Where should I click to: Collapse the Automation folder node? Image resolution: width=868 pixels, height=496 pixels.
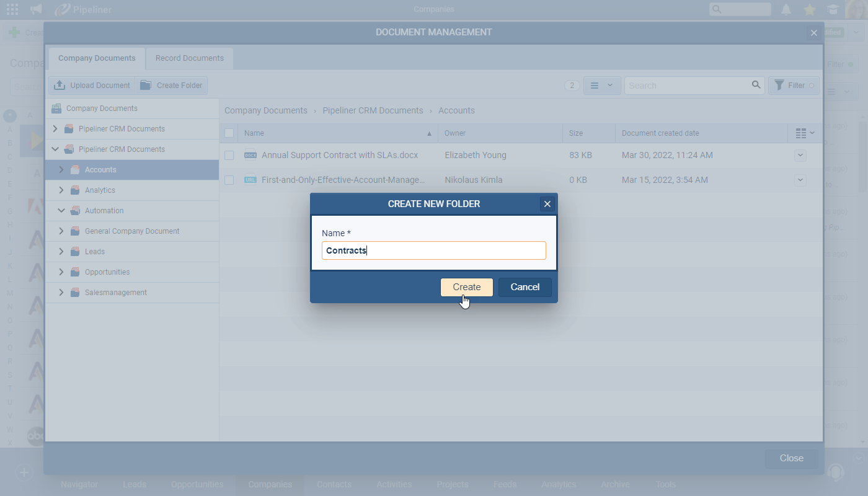(x=61, y=211)
